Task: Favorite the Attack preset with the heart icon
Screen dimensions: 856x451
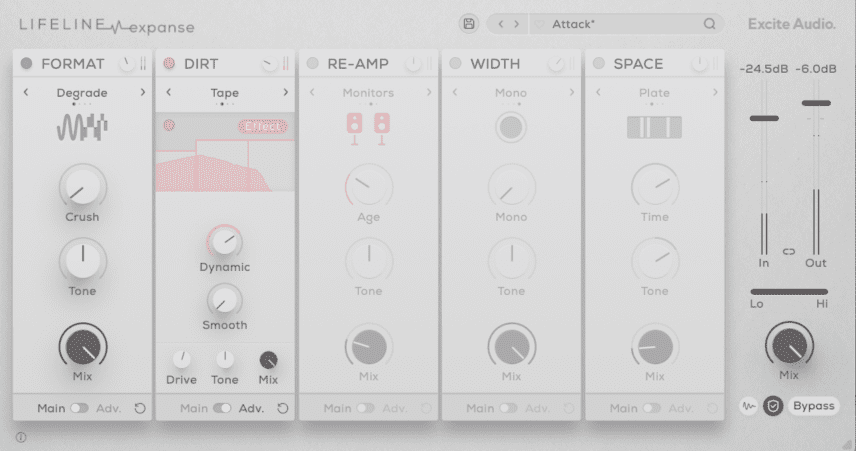Action: (x=540, y=24)
